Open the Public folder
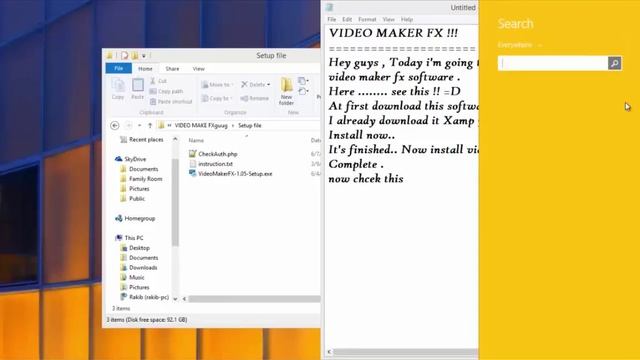This screenshot has height=360, width=640. (x=133, y=198)
